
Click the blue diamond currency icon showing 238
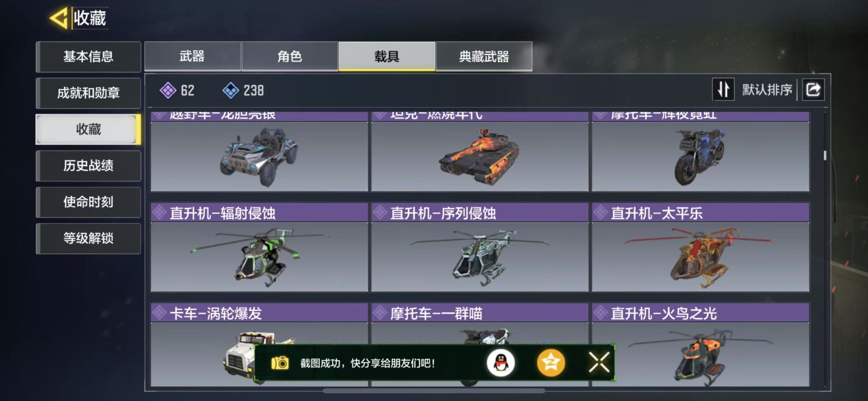(231, 90)
